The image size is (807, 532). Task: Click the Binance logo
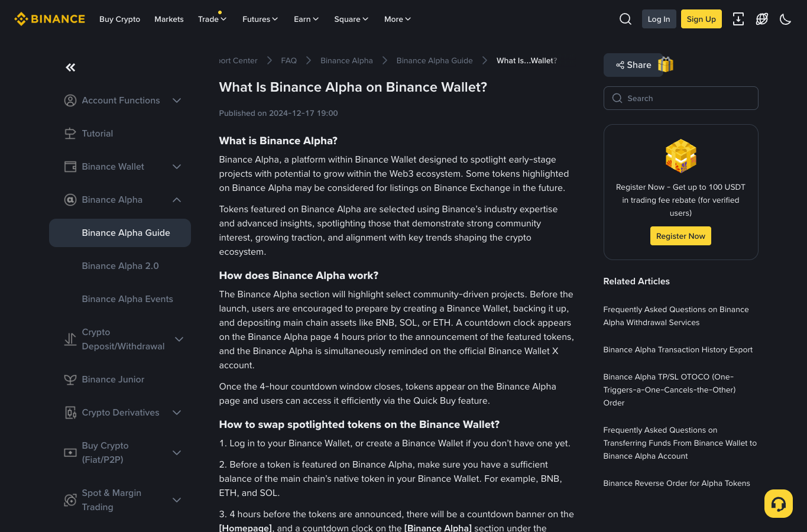(x=50, y=19)
